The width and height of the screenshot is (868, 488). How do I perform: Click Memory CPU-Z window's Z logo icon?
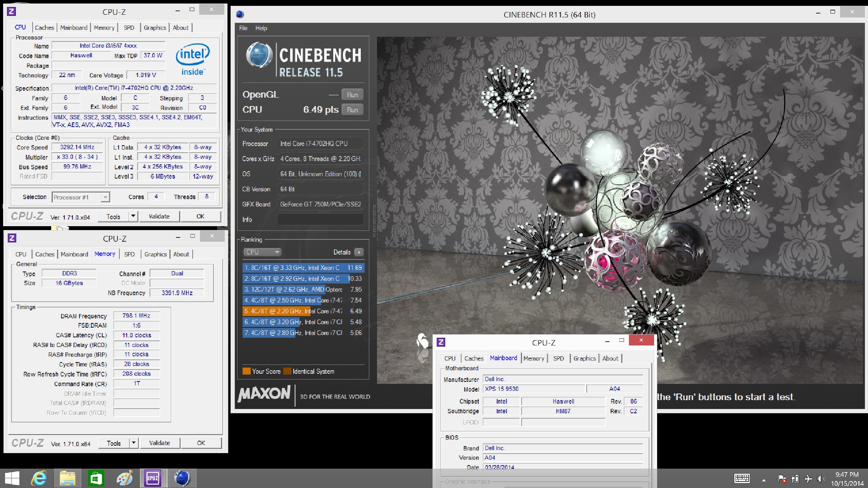(12, 238)
